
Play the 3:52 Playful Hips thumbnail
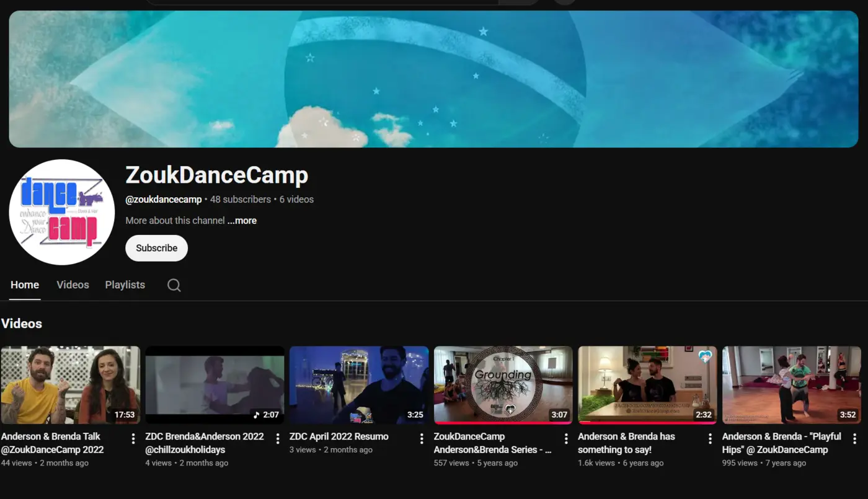792,385
